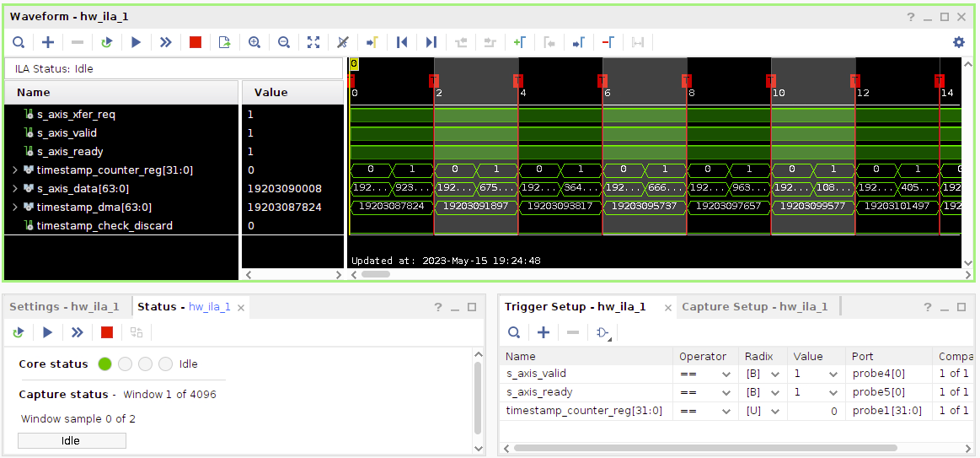Image resolution: width=980 pixels, height=458 pixels.
Task: Click the red Stop trigger icon in Waveform toolbar
Action: click(195, 42)
